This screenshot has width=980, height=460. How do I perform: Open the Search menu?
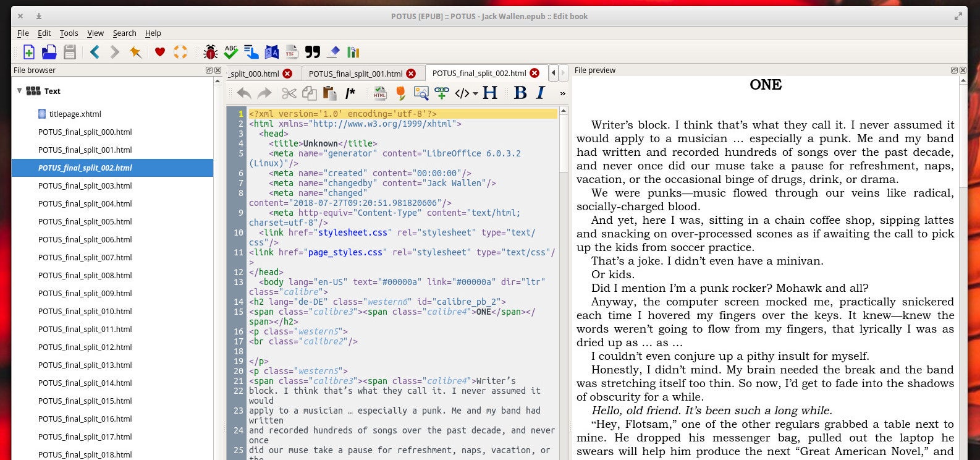tap(124, 33)
